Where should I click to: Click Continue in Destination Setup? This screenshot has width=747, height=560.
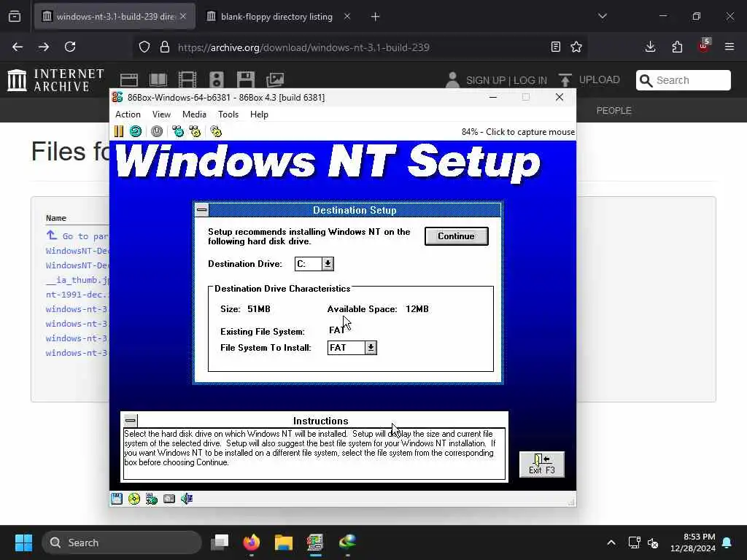point(457,236)
